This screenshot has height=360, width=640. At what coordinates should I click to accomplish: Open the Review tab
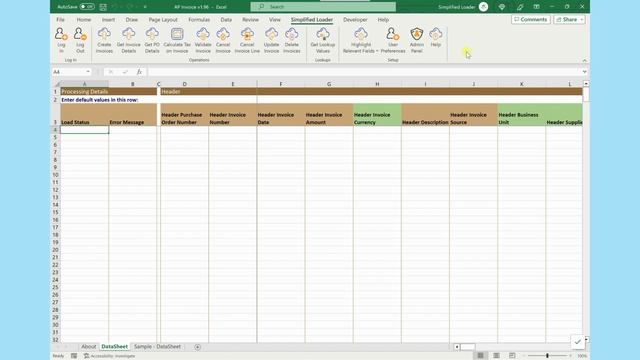tap(250, 20)
